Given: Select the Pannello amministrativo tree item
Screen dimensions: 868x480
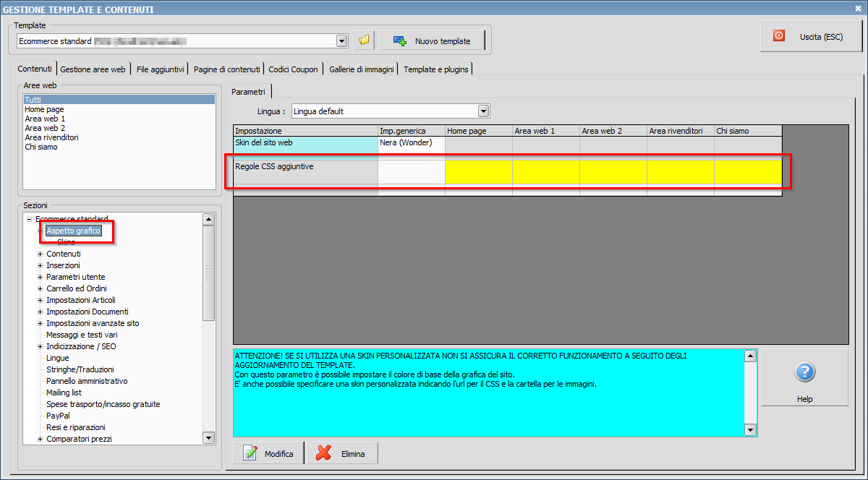Looking at the screenshot, I should (87, 381).
